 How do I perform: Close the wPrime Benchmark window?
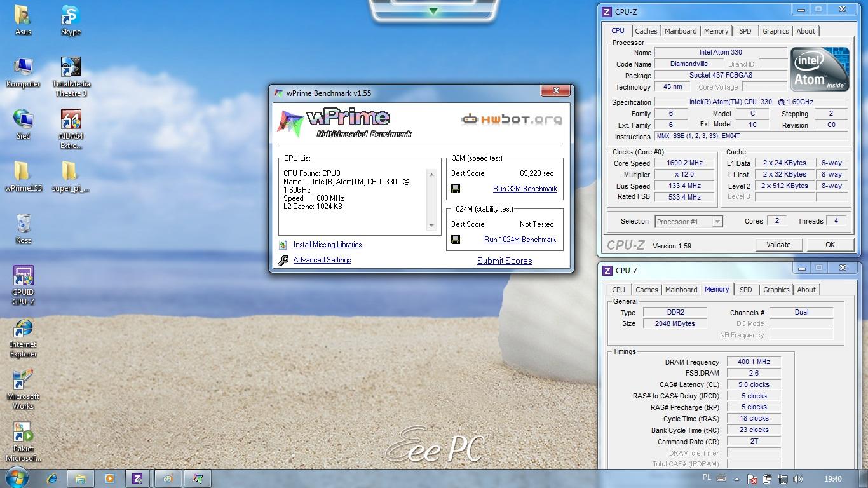[x=556, y=91]
